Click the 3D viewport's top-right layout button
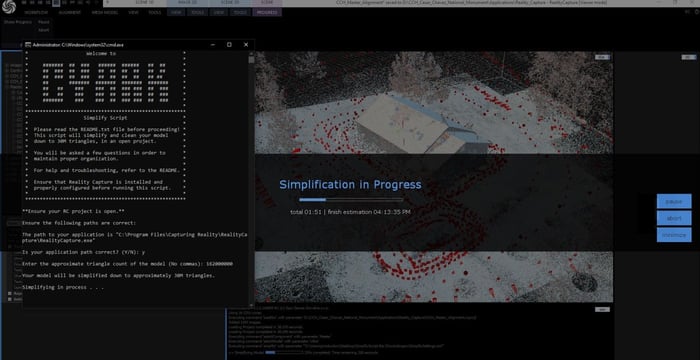The height and width of the screenshot is (360, 700). [602, 57]
